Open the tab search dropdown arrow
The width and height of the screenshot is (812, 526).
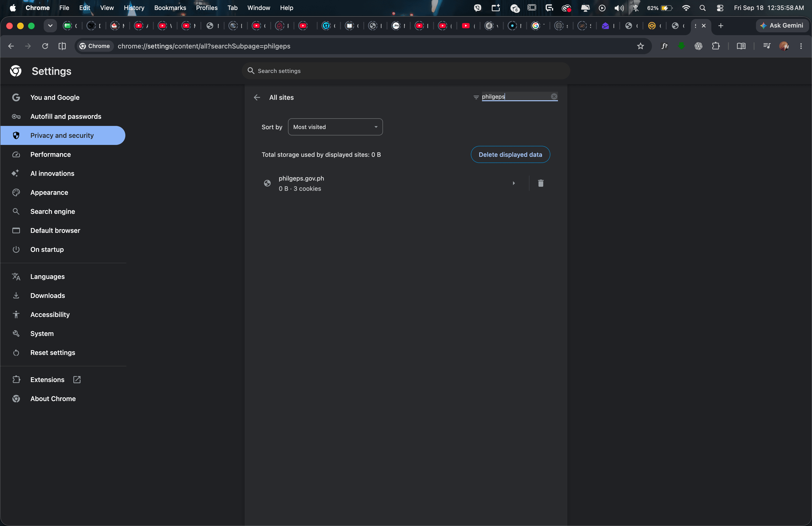[50, 26]
